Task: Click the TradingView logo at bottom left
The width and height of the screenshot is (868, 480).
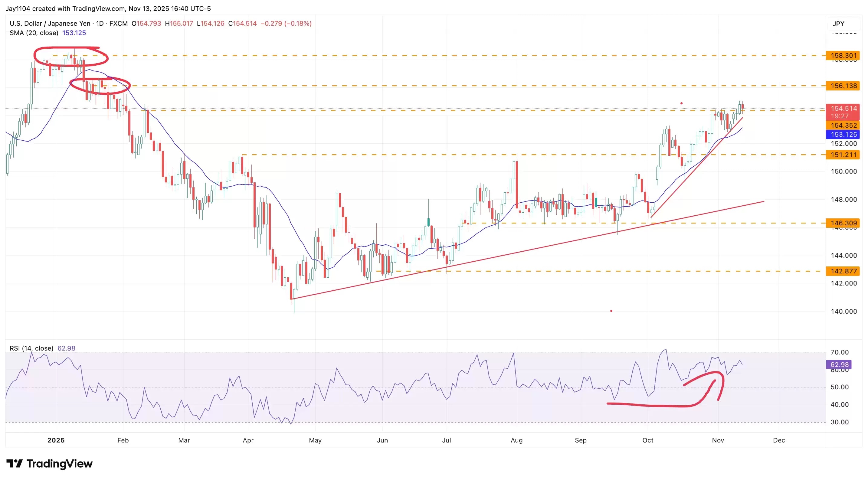Action: click(x=49, y=464)
